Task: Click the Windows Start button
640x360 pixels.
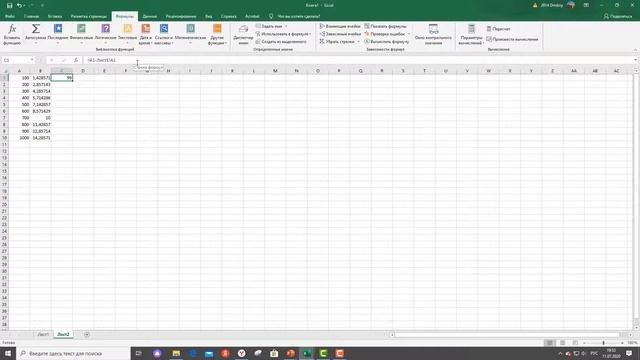Action: coord(8,353)
